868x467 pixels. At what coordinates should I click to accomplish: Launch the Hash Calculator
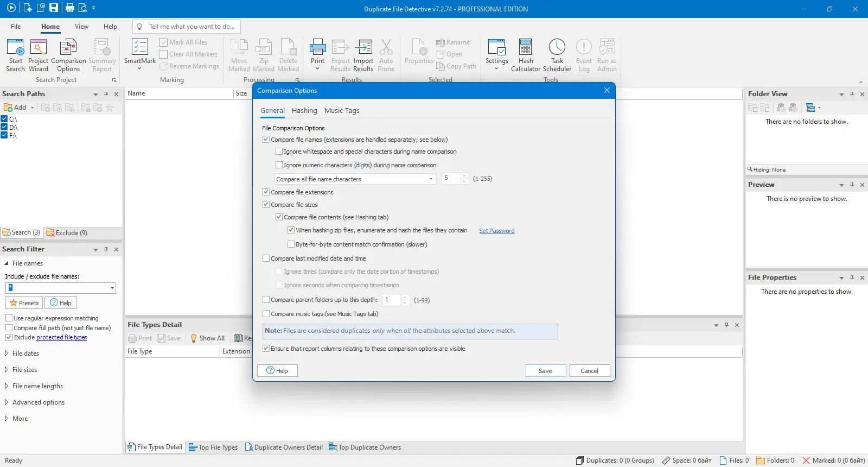(526, 55)
